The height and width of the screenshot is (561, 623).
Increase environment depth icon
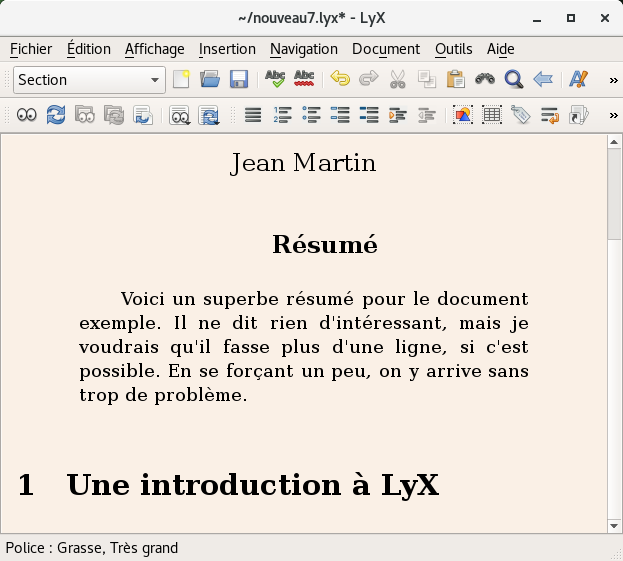398,115
